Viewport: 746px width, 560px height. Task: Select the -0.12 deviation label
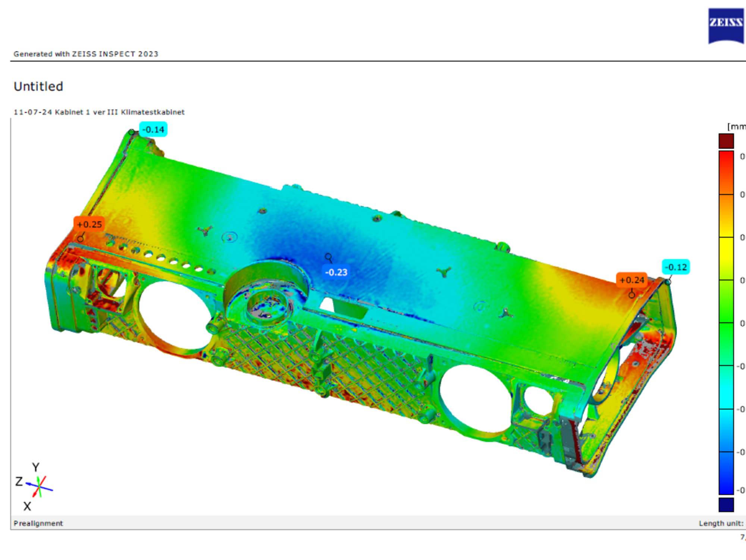(676, 267)
